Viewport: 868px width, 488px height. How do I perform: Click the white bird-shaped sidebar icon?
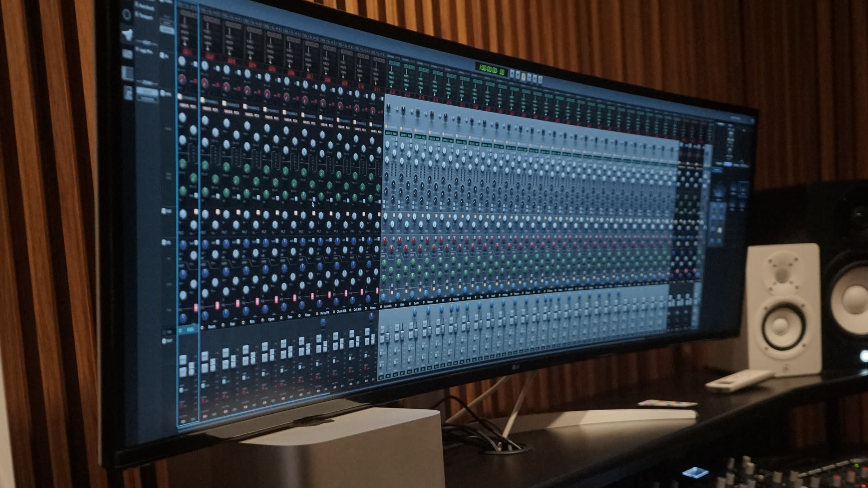(127, 35)
